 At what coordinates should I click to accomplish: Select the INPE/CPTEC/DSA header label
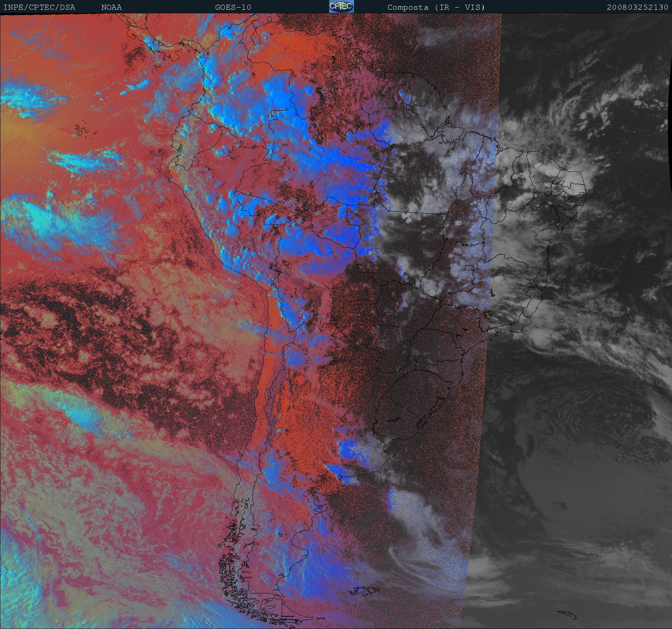[39, 7]
